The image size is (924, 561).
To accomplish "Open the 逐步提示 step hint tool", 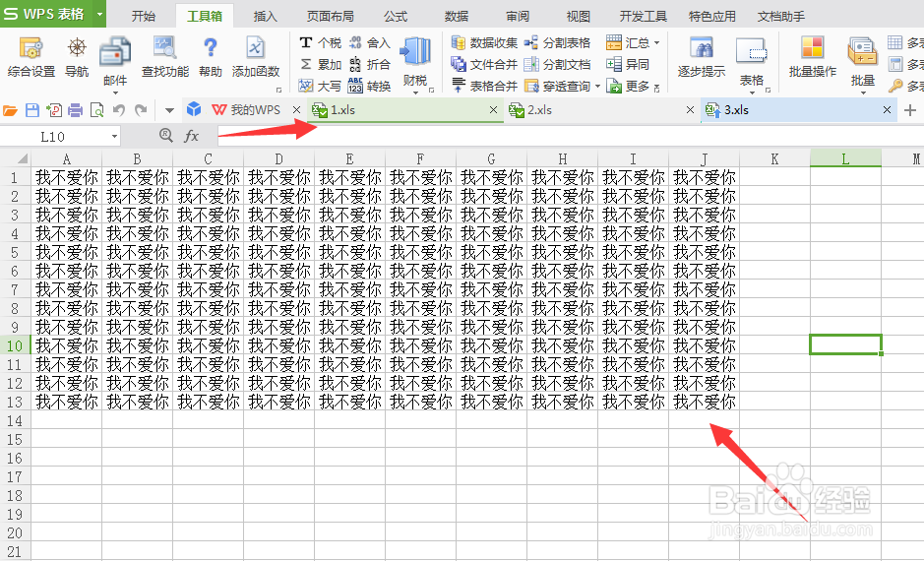I will click(x=702, y=56).
